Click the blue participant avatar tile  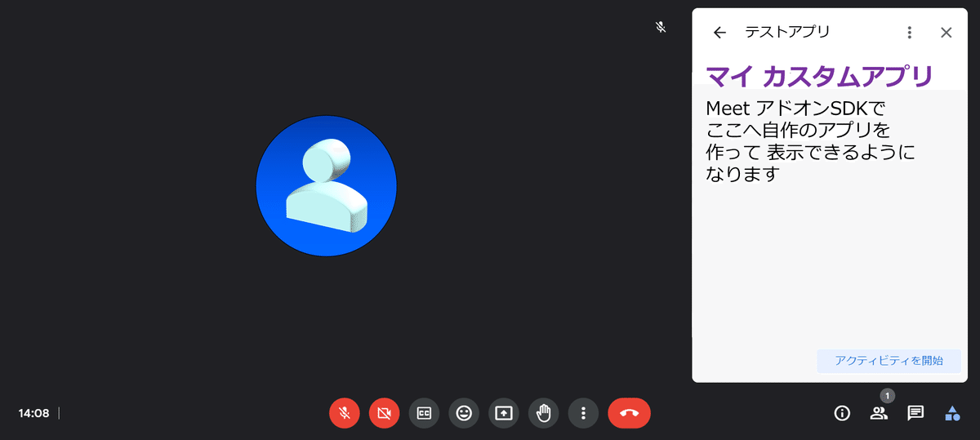pos(327,186)
